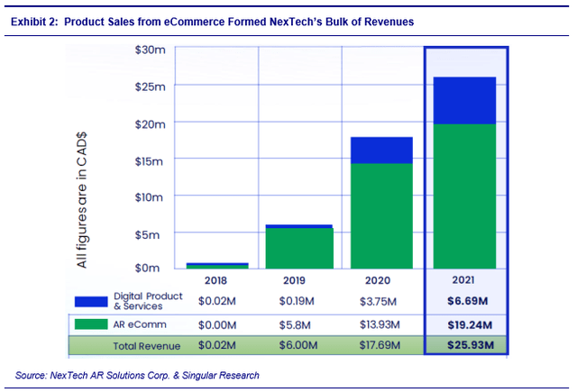
Task: Click the $15m y-axis label
Action: pyautogui.click(x=149, y=161)
